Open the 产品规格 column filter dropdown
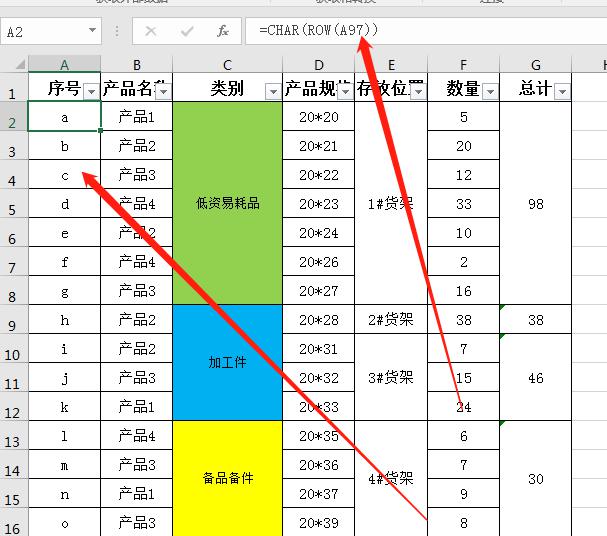Image resolution: width=607 pixels, height=536 pixels. coord(345,92)
